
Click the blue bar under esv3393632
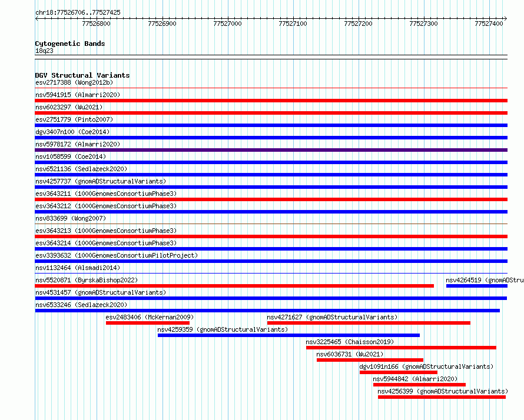pos(271,261)
